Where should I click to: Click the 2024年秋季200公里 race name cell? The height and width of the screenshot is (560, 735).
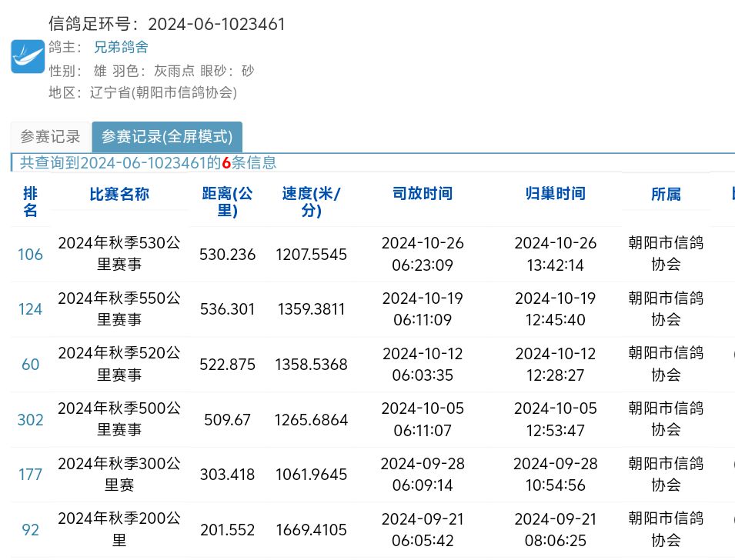pos(119,530)
